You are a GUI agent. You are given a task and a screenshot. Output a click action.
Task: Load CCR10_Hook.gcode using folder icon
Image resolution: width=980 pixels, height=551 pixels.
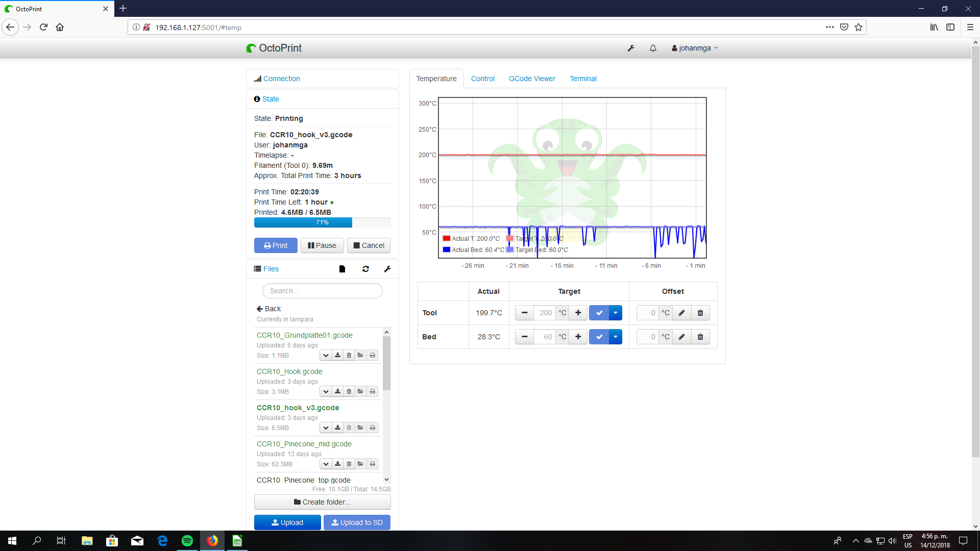pyautogui.click(x=361, y=391)
